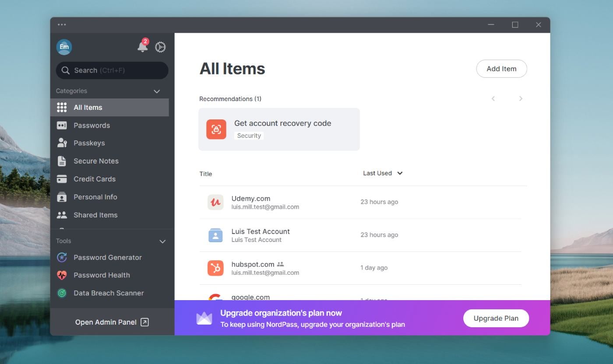This screenshot has width=613, height=364.
Task: Select Passwords category in sidebar
Action: tap(92, 125)
